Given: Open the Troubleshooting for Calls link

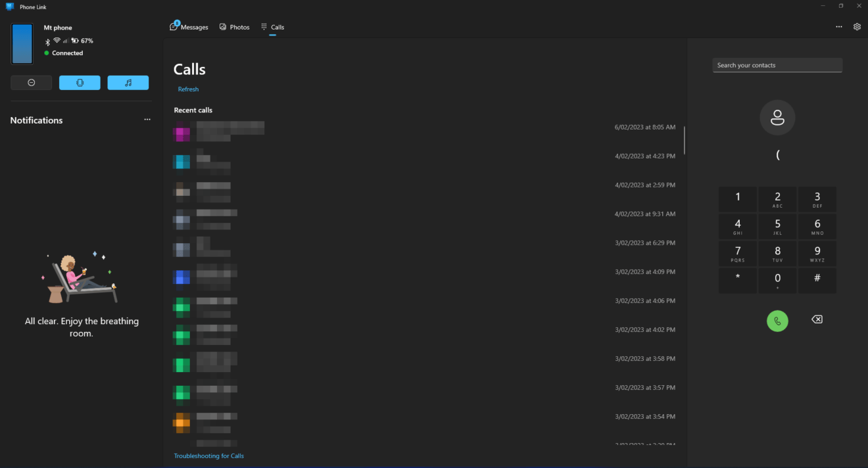Looking at the screenshot, I should point(208,456).
